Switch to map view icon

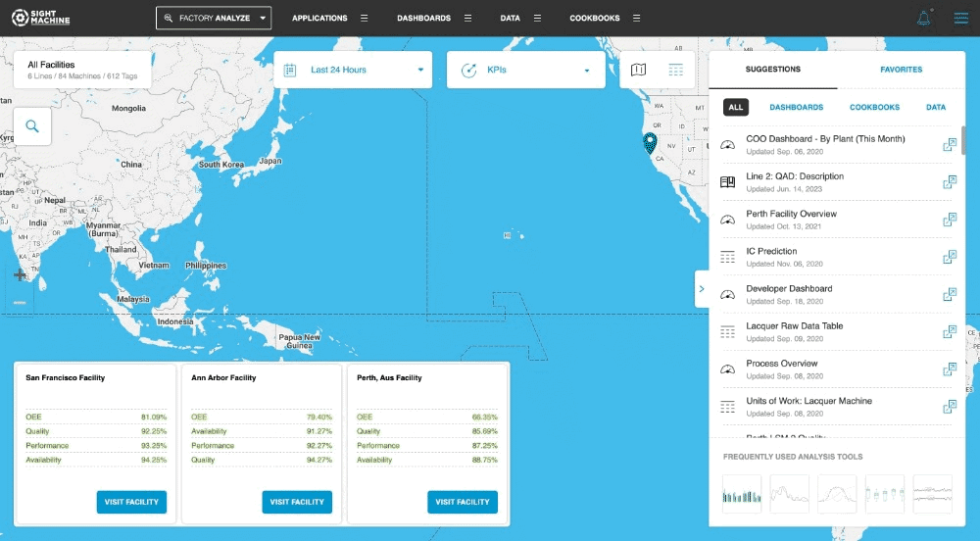pyautogui.click(x=639, y=70)
